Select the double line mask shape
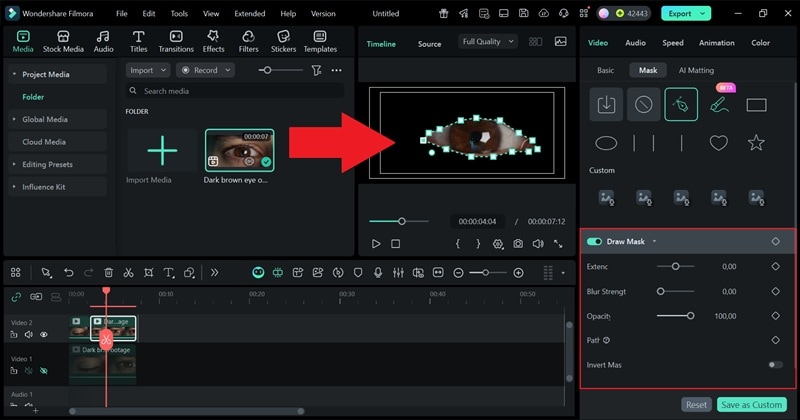 [x=643, y=143]
